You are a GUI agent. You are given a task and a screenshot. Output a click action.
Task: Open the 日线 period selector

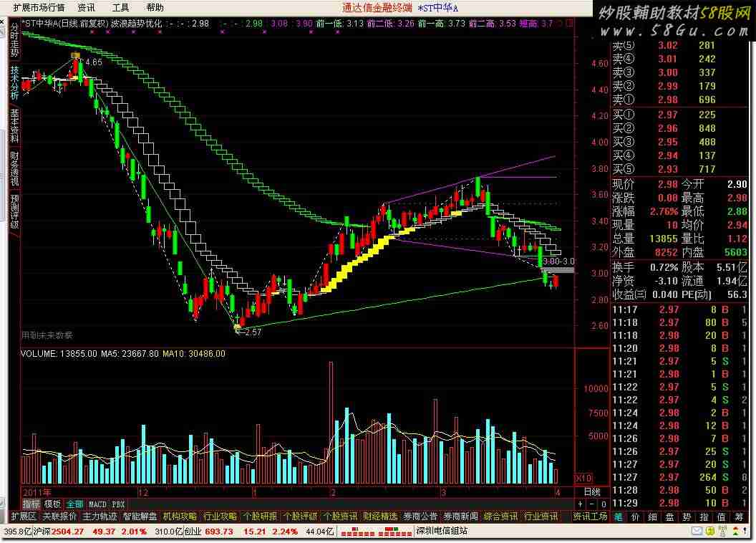click(x=592, y=492)
